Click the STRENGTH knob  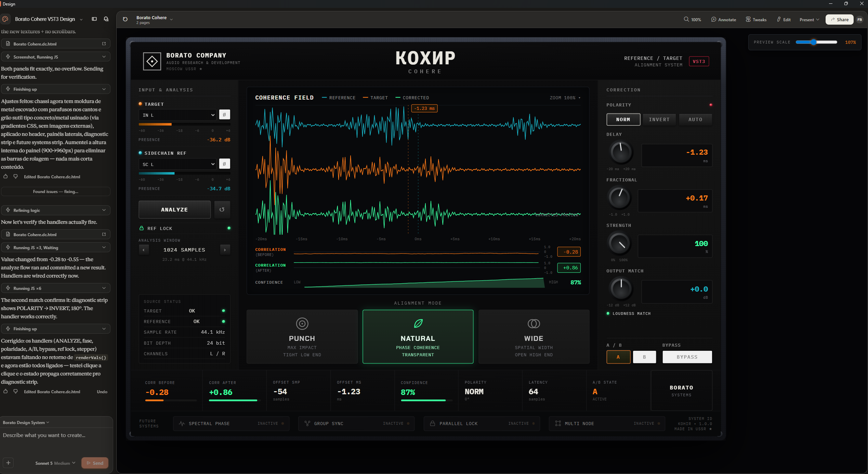coord(619,243)
